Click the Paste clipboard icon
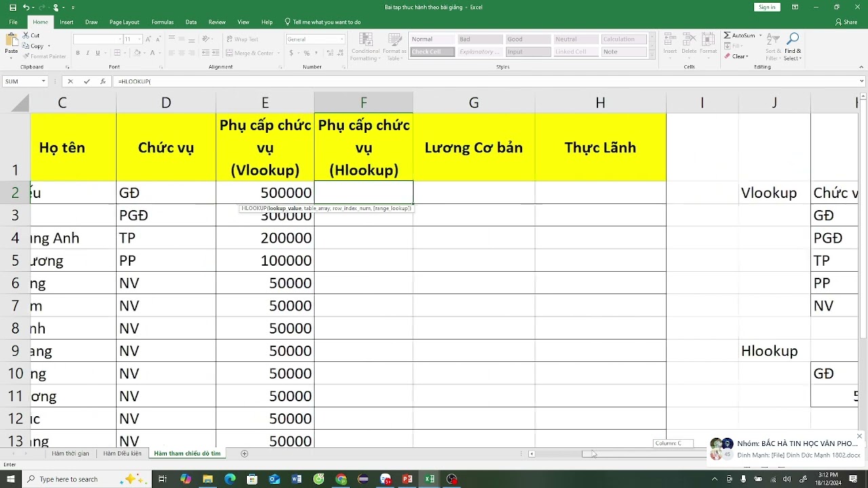 click(12, 41)
